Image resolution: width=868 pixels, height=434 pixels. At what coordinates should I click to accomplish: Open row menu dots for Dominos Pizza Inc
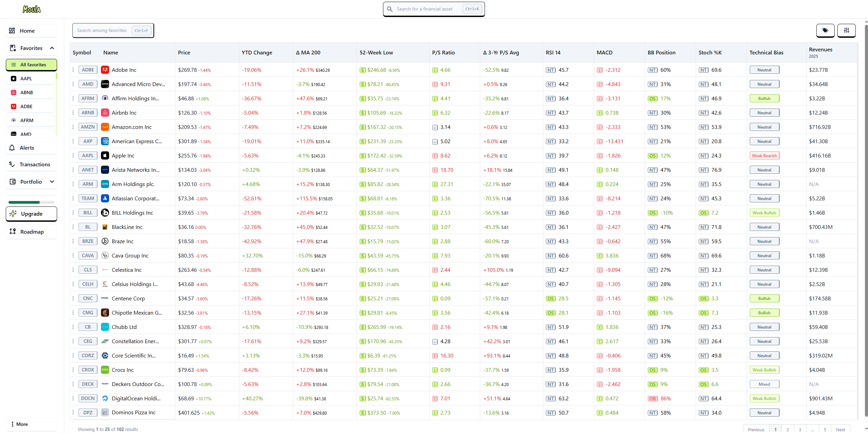73,413
